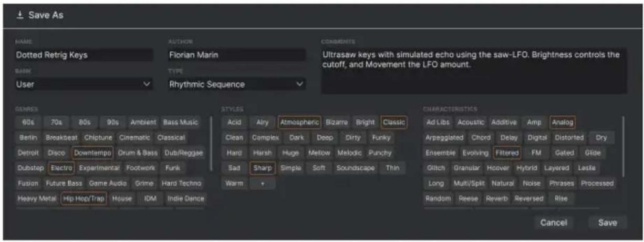Select the Bizarre style tag
The image size is (644, 242).
(x=337, y=122)
